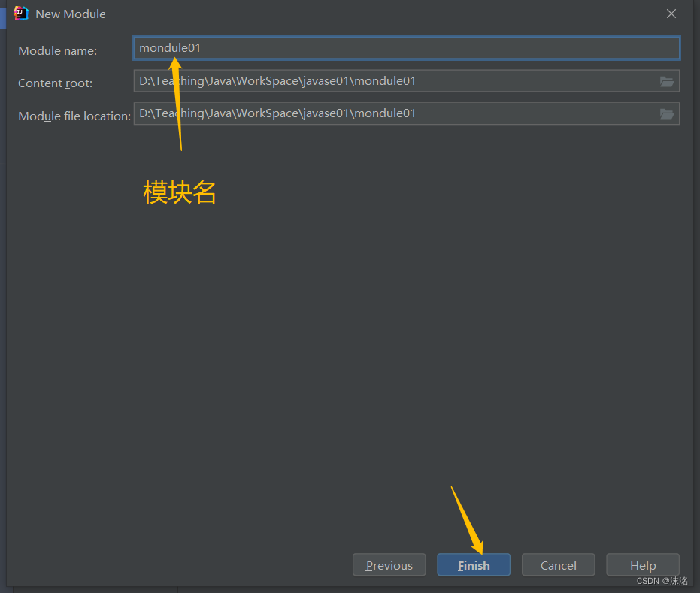Open folder browser for Module file location
The height and width of the screenshot is (593, 700).
(x=667, y=113)
